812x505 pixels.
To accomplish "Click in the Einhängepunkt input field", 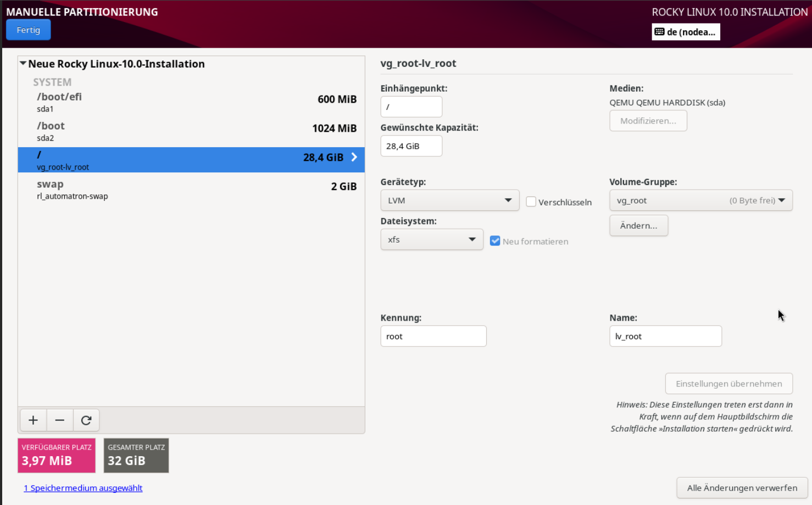I will point(411,106).
